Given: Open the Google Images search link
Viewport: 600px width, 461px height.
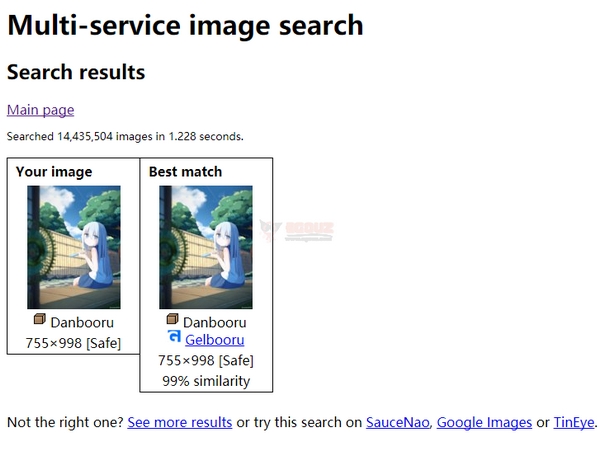Looking at the screenshot, I should (484, 422).
